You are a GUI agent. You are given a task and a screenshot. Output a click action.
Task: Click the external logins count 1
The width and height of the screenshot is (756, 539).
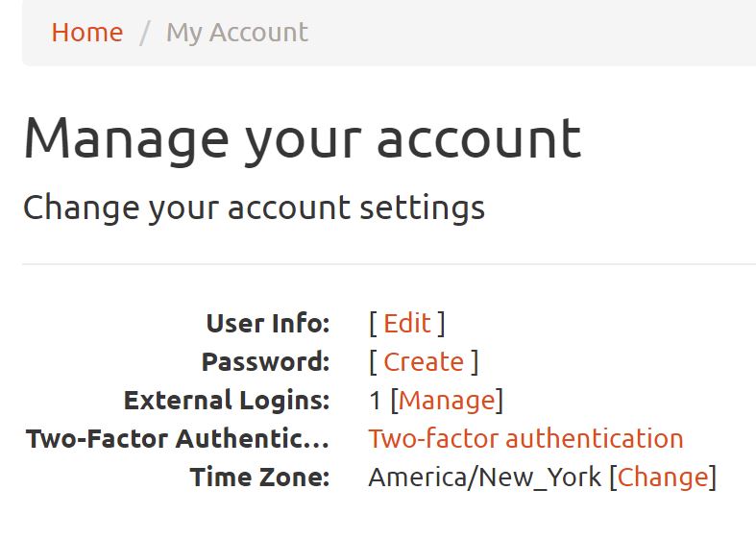coord(375,401)
